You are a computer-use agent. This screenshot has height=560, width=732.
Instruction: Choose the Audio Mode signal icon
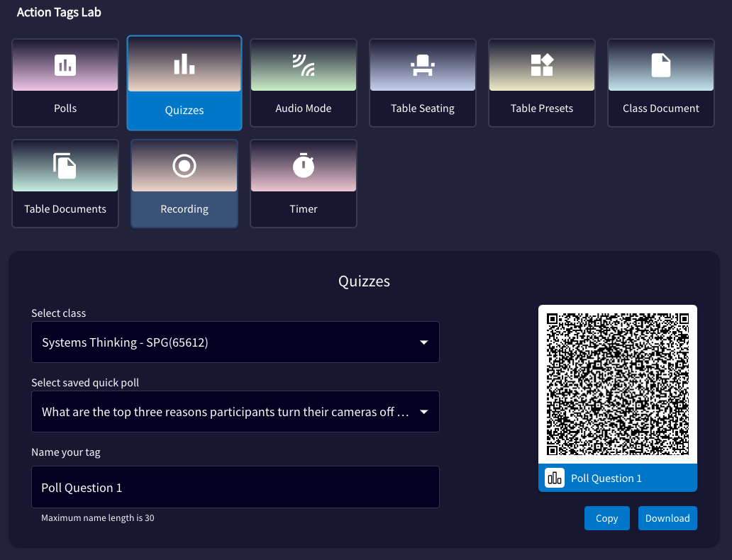(304, 65)
